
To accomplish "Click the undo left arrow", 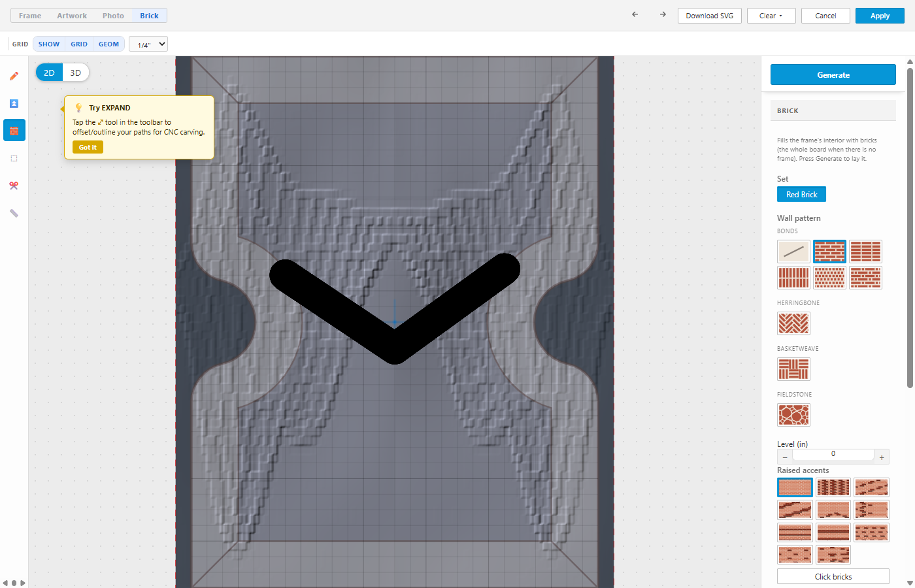I will [x=635, y=14].
